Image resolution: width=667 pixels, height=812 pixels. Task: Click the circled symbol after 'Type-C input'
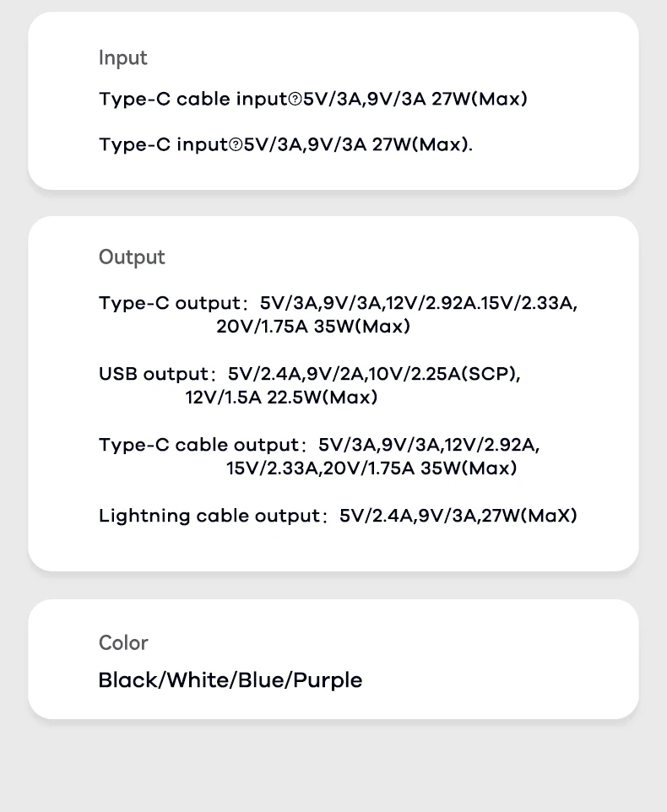click(236, 144)
